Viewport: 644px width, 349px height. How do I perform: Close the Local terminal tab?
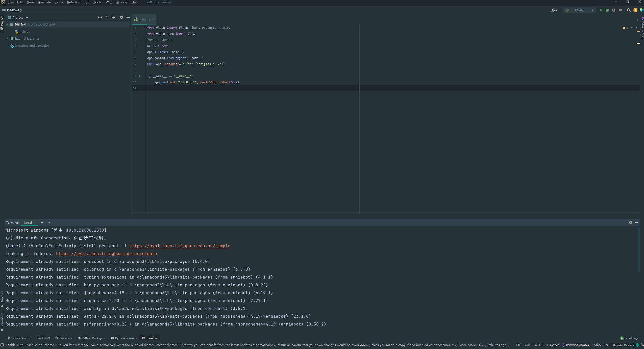pos(35,223)
